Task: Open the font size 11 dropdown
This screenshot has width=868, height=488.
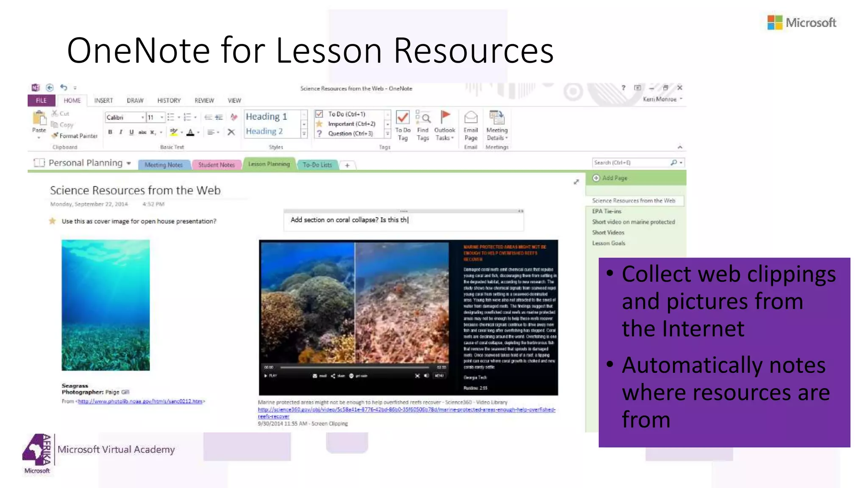Action: [x=162, y=117]
